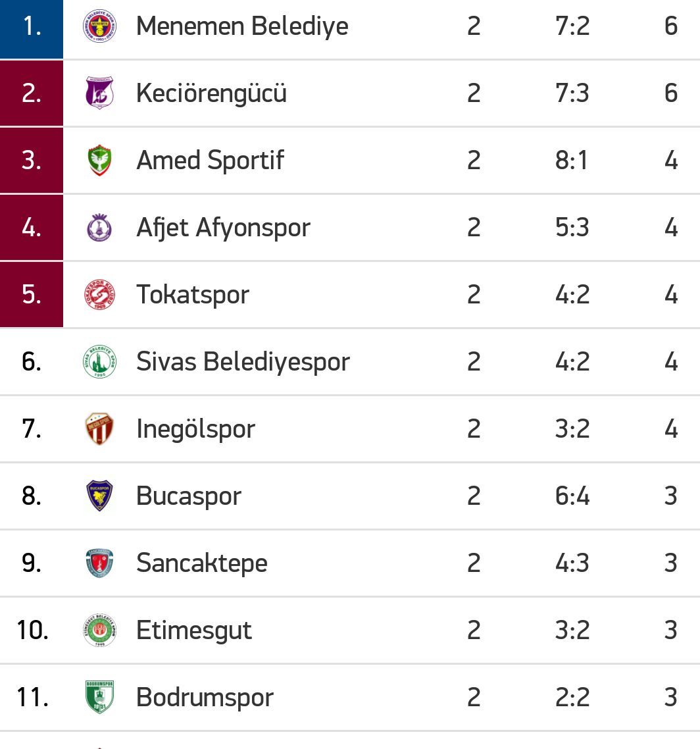Image resolution: width=700 pixels, height=749 pixels.
Task: Click the blue rank 1 position box
Action: point(32,29)
